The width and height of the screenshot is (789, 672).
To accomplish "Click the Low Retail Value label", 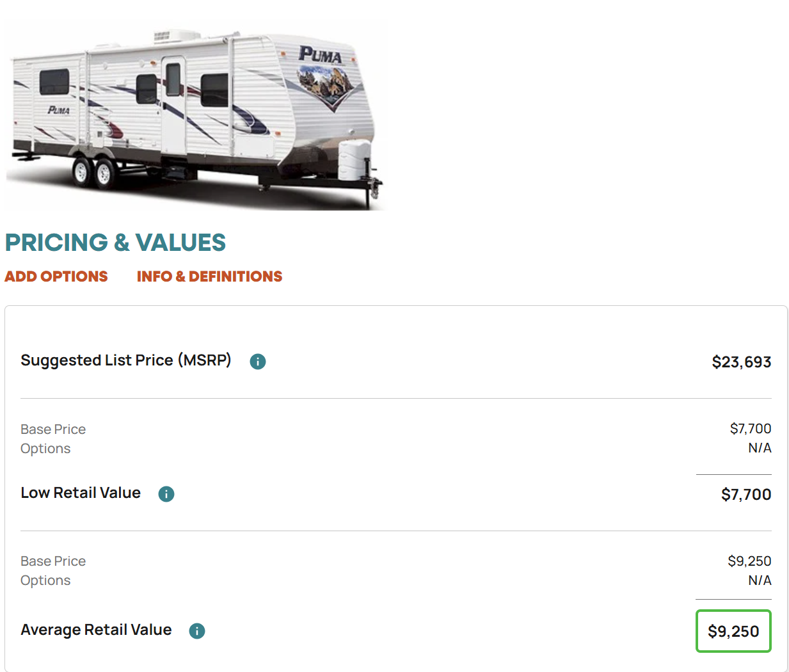I will (81, 493).
